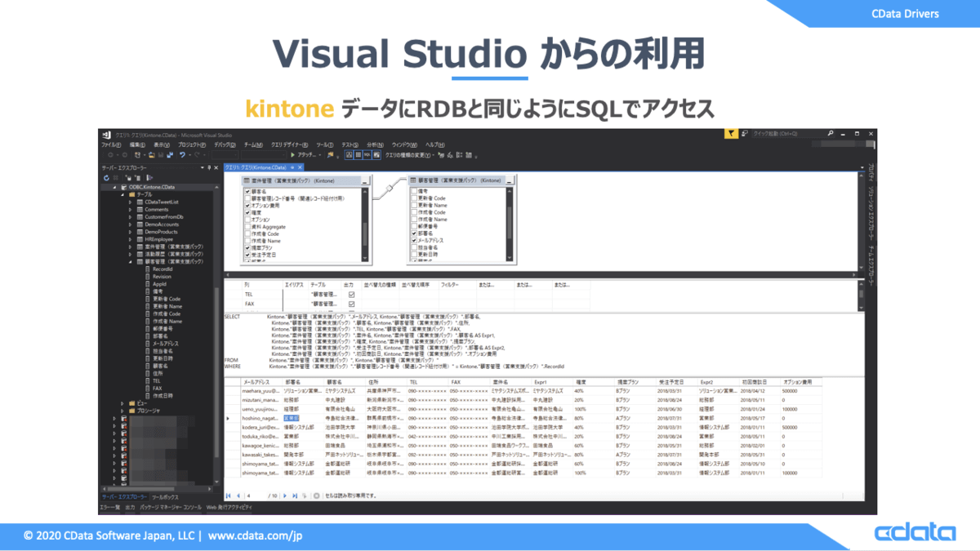Go to the last record icon
980x551 pixels.
tap(295, 495)
